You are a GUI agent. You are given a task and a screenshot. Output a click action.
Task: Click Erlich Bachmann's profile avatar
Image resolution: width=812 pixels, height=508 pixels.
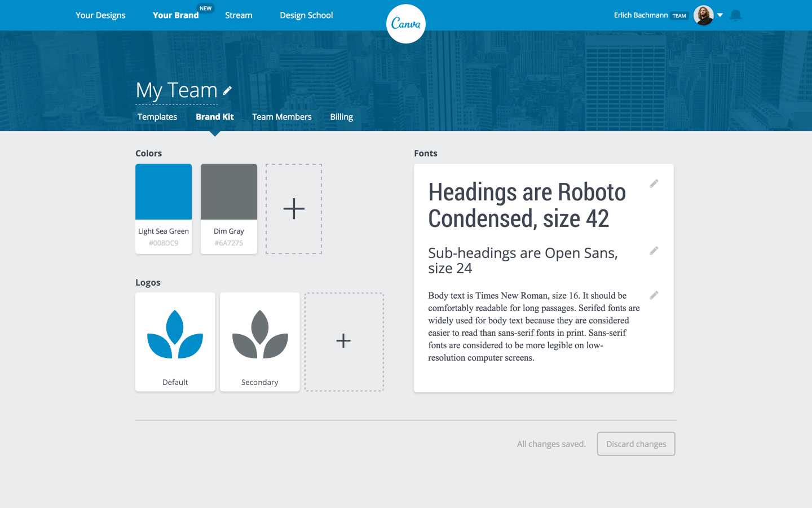(703, 15)
